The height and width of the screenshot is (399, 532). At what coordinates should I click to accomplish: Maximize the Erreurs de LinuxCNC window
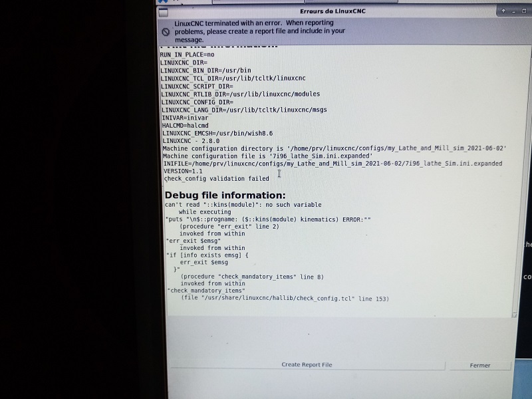[x=524, y=11]
